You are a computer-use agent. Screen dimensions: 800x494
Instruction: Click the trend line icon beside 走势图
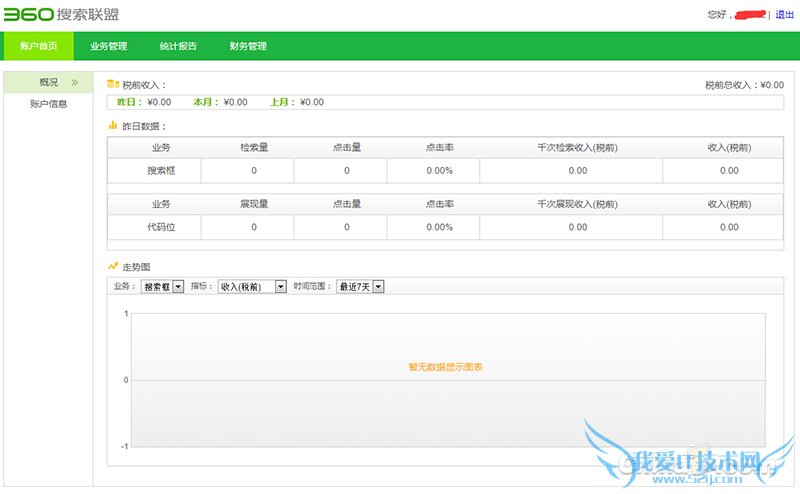click(x=113, y=266)
